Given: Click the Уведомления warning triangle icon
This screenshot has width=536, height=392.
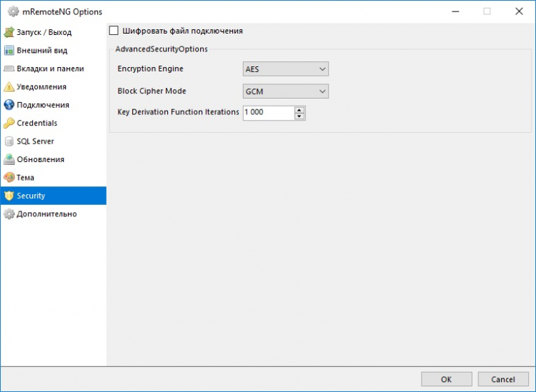Looking at the screenshot, I should (x=9, y=86).
